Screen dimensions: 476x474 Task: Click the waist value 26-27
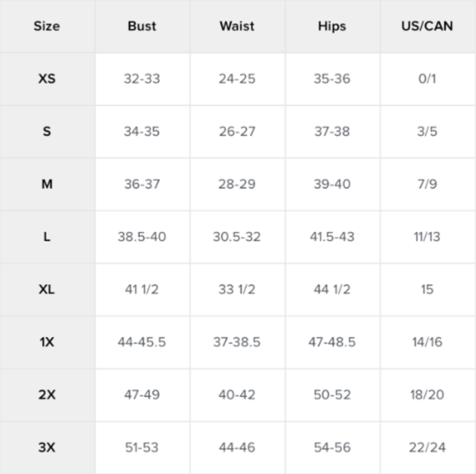(x=237, y=131)
